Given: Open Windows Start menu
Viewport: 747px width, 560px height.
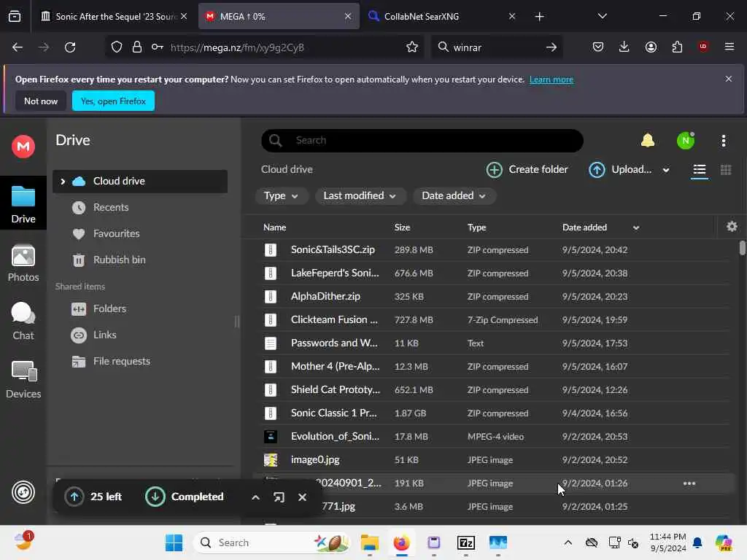Looking at the screenshot, I should [x=174, y=542].
